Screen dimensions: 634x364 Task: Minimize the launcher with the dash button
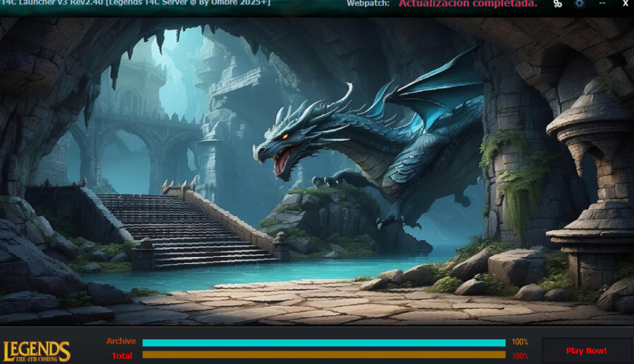602,4
